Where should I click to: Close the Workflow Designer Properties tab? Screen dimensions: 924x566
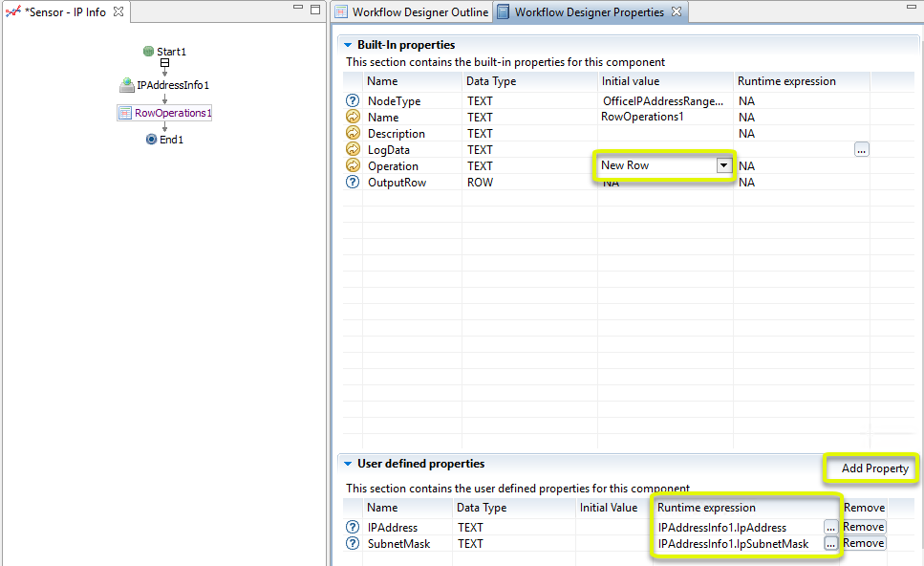[x=677, y=11]
